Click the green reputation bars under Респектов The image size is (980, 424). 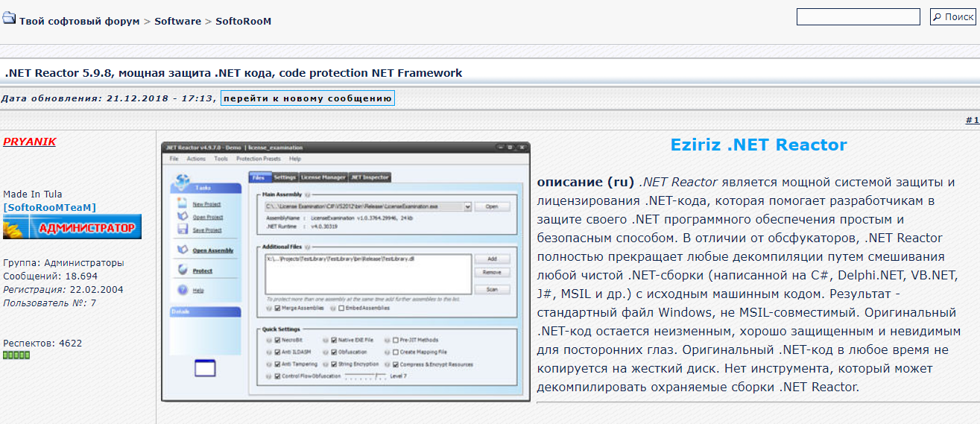coord(16,355)
